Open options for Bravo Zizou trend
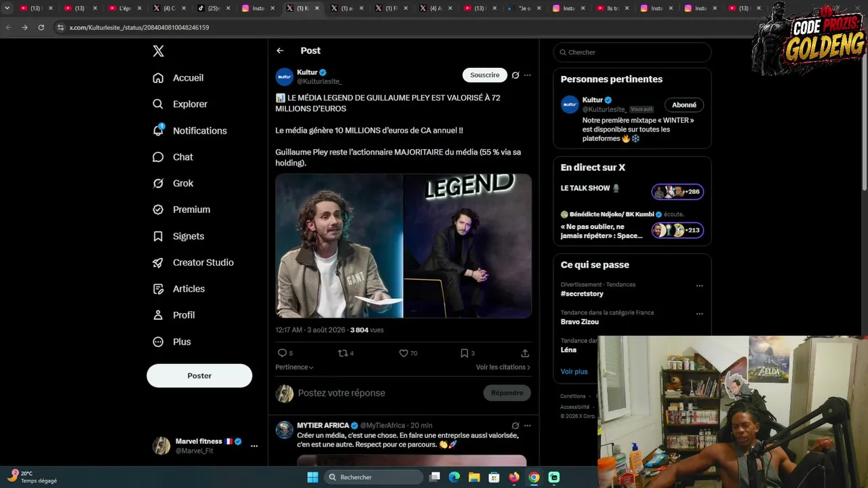 (699, 314)
